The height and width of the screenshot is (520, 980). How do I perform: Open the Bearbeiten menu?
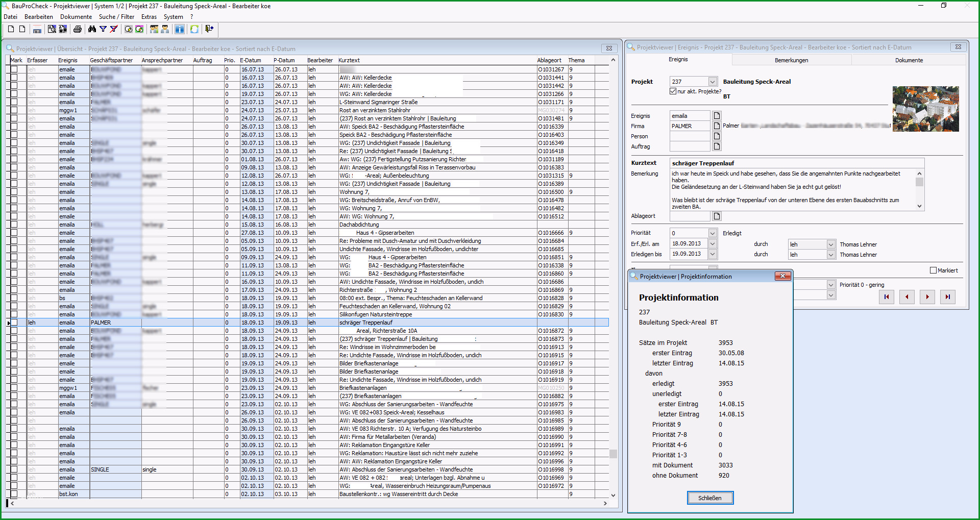pyautogui.click(x=39, y=17)
